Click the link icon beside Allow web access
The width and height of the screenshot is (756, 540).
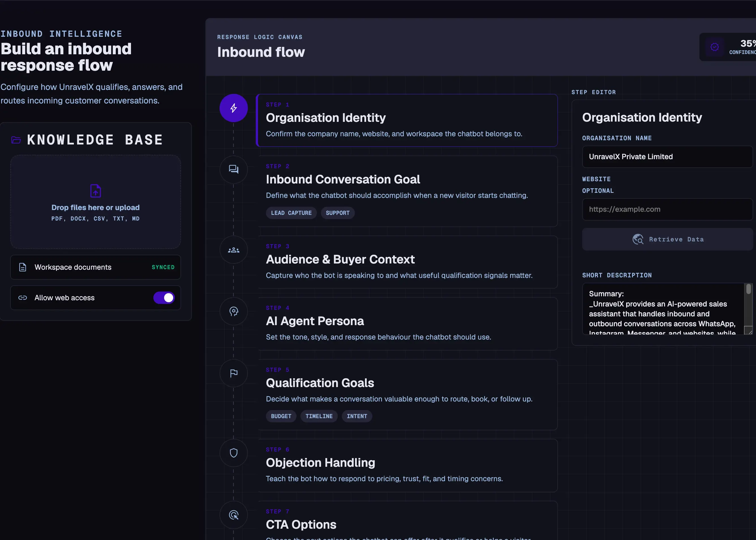23,298
